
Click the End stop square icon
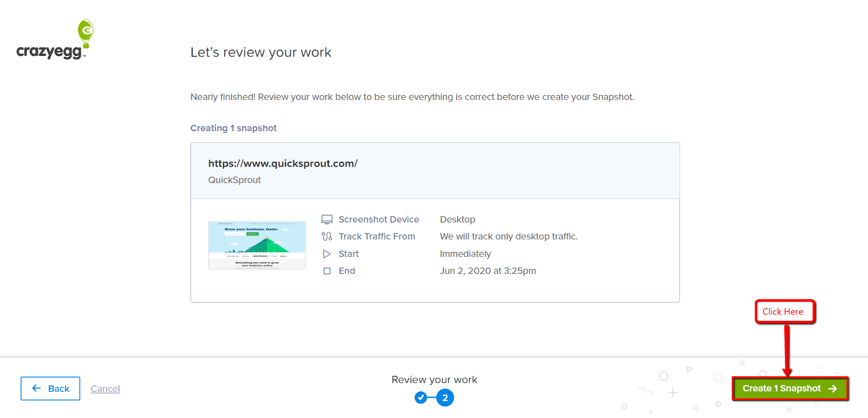click(327, 271)
